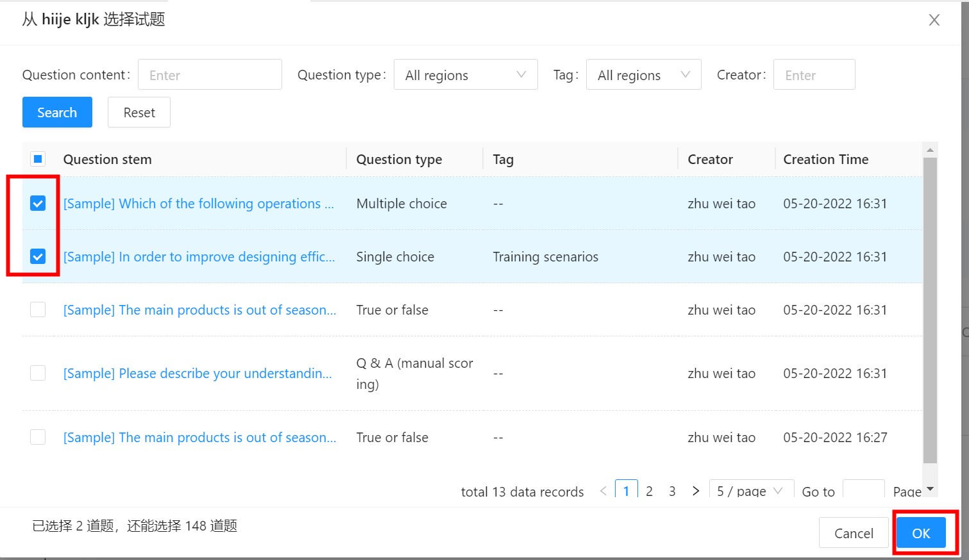The image size is (969, 560).
Task: Click 'total 13 data records' text
Action: (523, 491)
